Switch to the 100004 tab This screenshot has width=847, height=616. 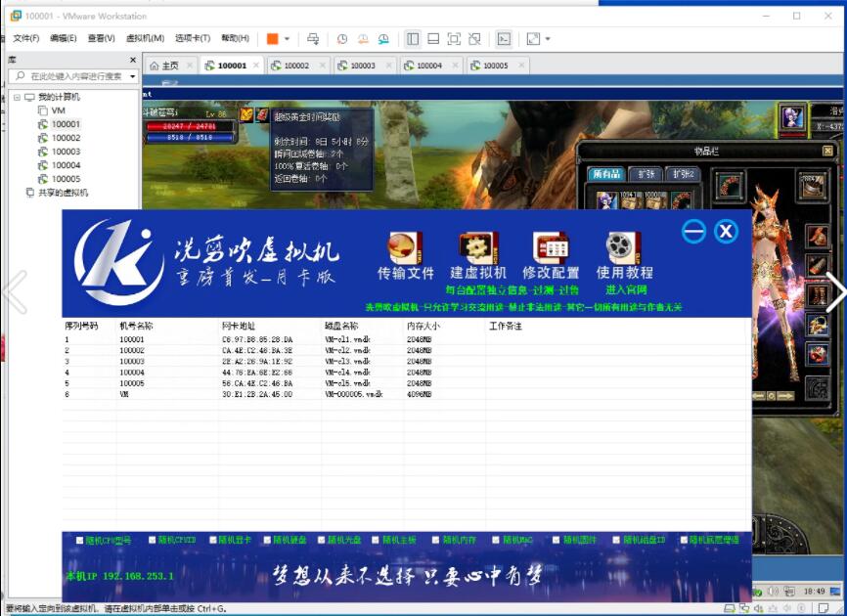[x=429, y=66]
